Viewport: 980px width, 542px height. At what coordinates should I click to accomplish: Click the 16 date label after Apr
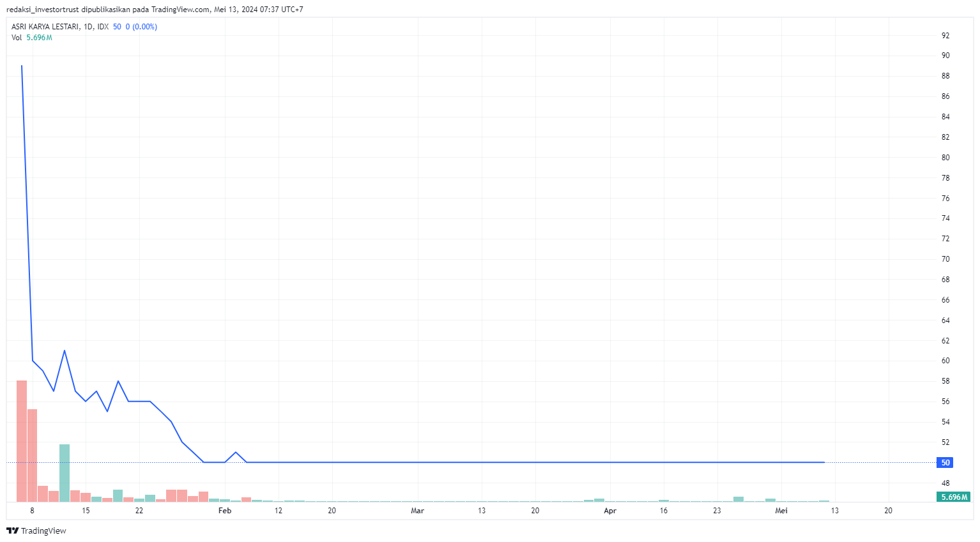click(664, 511)
